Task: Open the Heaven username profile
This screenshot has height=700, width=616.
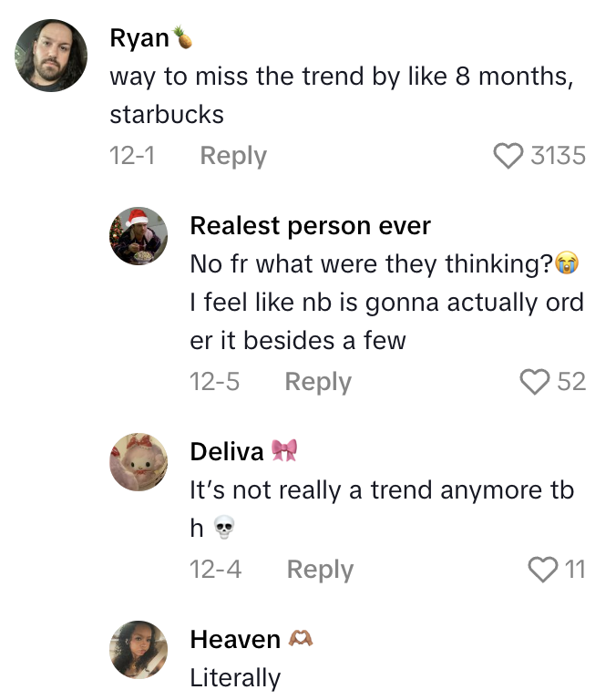Action: (235, 639)
